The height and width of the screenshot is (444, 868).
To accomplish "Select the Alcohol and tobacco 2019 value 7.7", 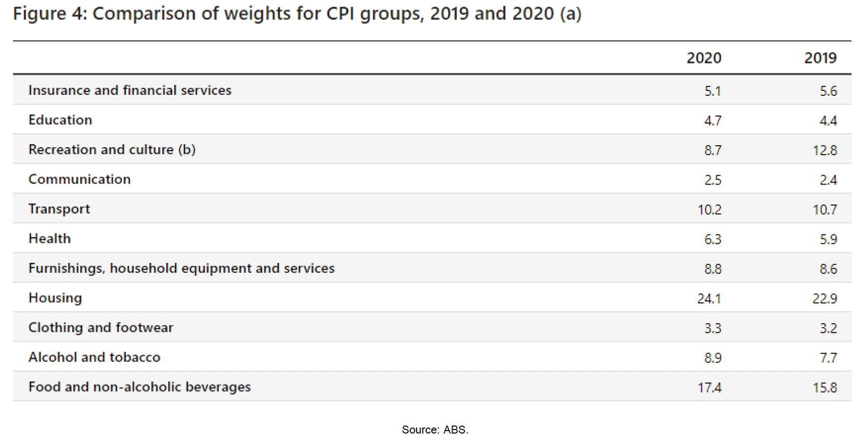I will click(x=828, y=358).
